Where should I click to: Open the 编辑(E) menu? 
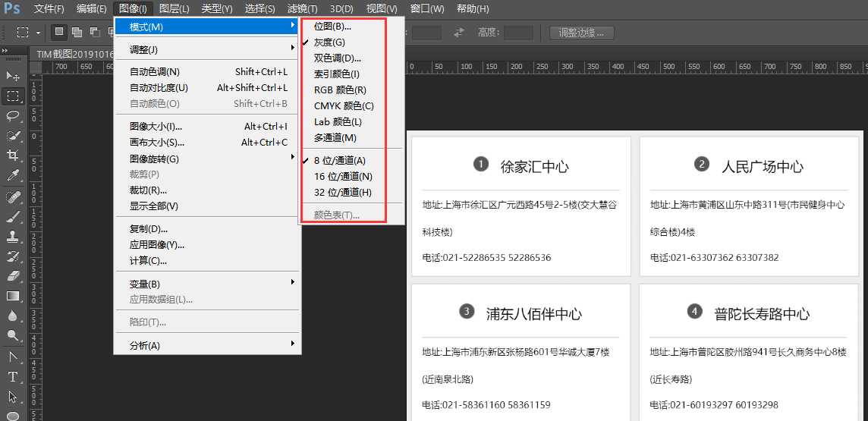coord(91,9)
